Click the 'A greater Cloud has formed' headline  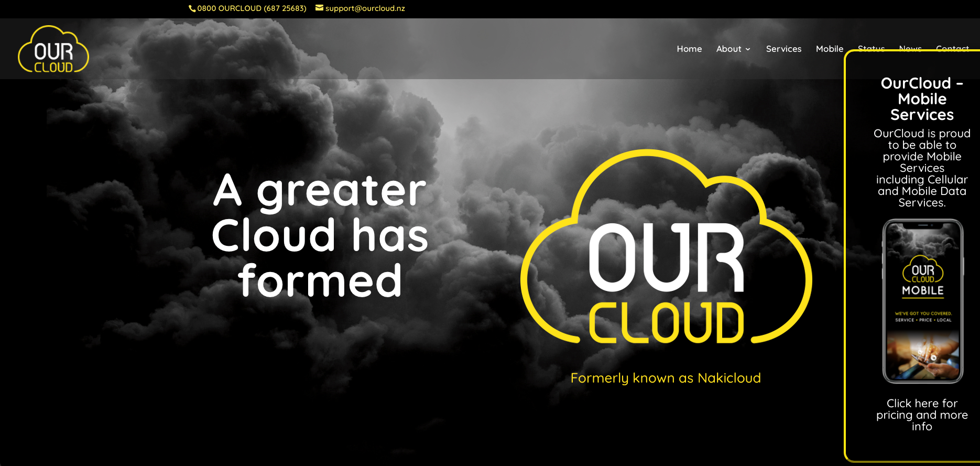tap(320, 236)
